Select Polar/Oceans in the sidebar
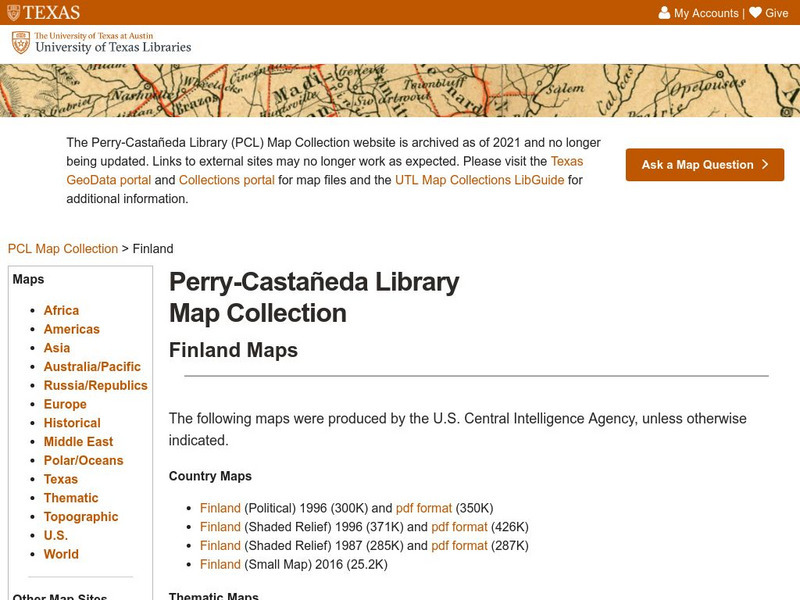This screenshot has width=800, height=600. pos(83,461)
